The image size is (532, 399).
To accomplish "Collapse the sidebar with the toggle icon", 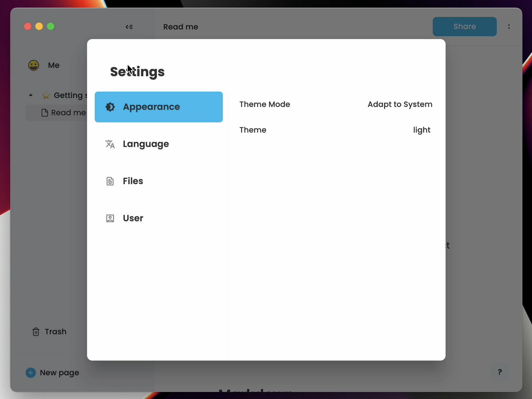I will [129, 27].
